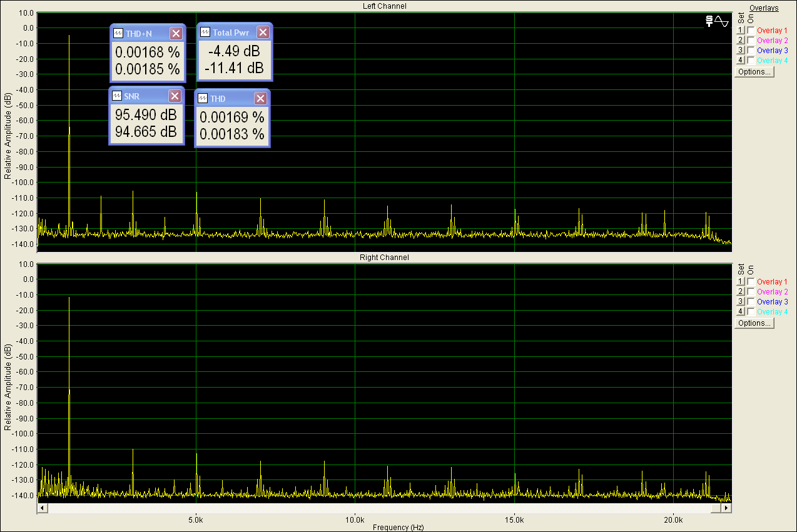
Task: Set Overlay 2 for the Right Channel
Action: point(740,291)
